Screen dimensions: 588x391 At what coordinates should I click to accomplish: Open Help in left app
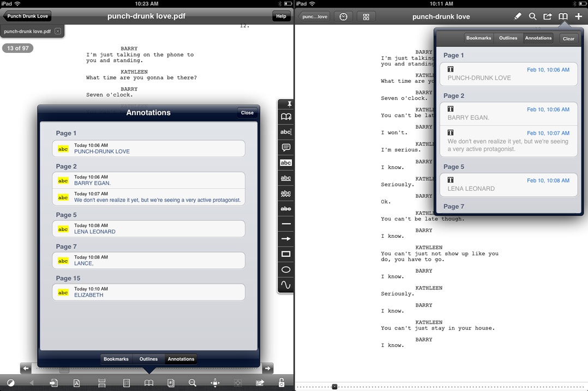pos(281,16)
